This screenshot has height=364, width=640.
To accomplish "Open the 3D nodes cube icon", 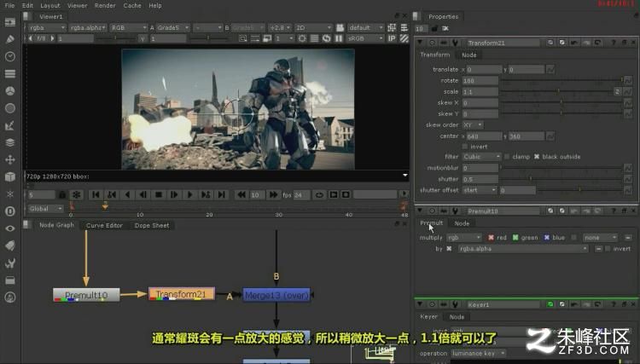I will coord(10,176).
